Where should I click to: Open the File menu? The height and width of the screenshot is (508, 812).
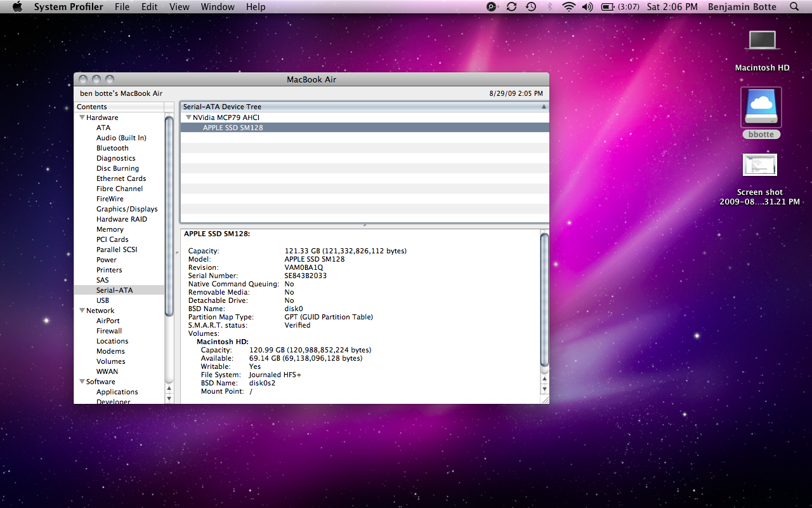(x=122, y=6)
